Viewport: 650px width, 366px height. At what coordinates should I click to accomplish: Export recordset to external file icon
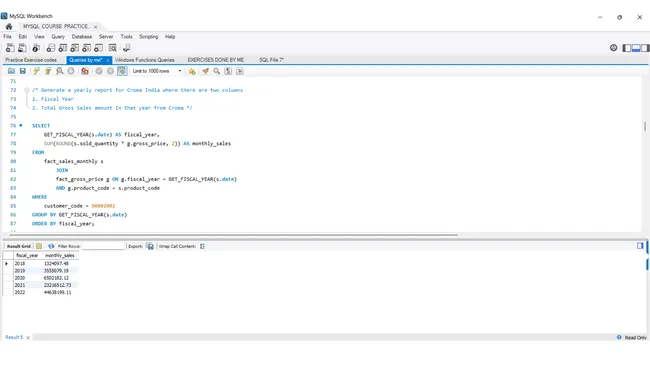coord(150,246)
